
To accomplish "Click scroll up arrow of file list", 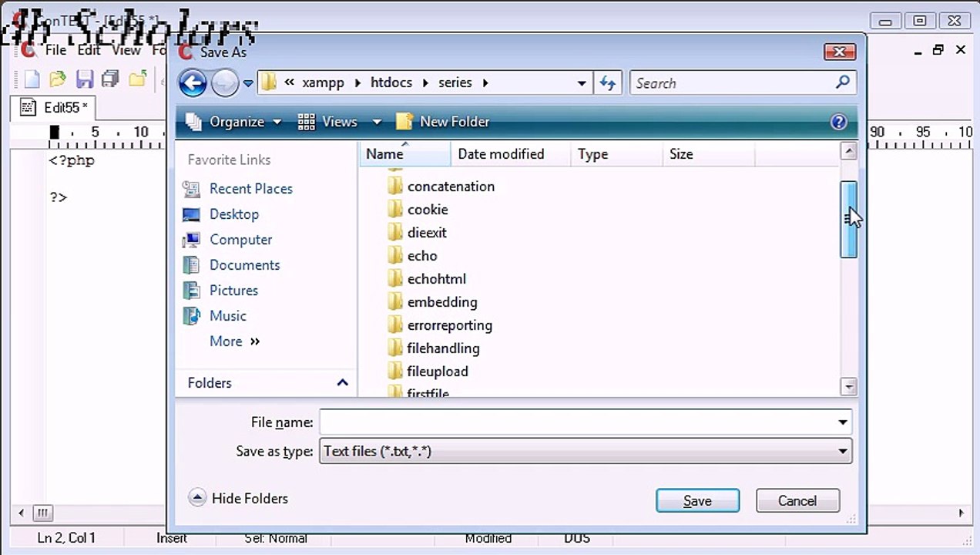I will click(x=848, y=151).
